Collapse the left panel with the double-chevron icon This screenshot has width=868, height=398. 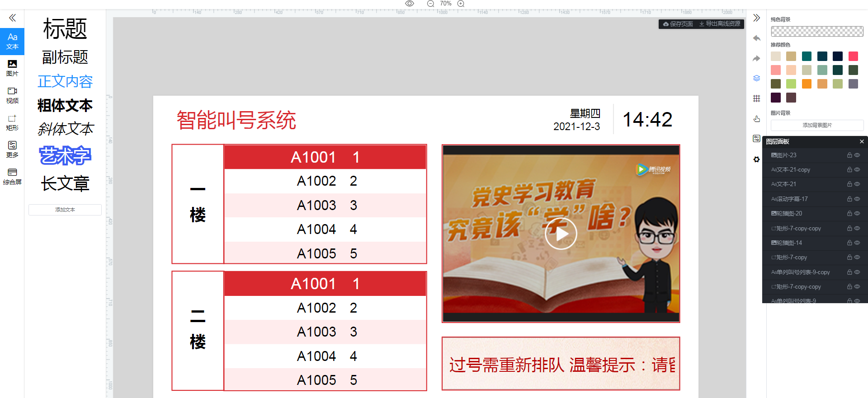tap(12, 18)
